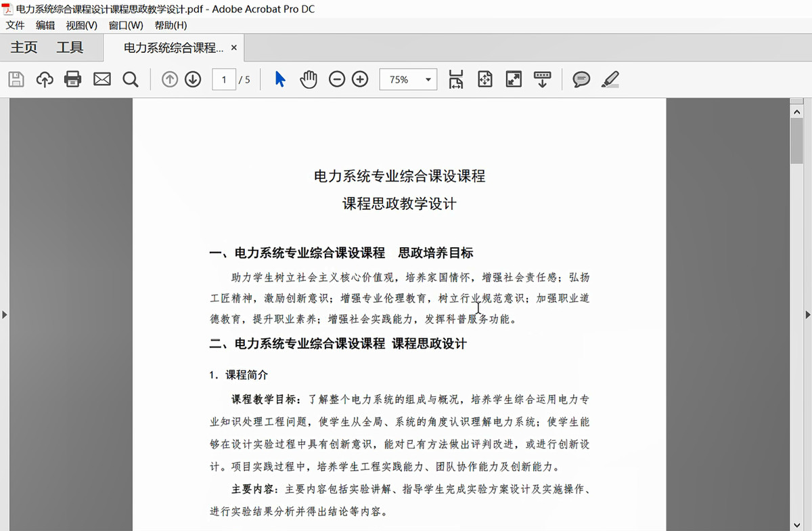Zoom out with the minus button
This screenshot has width=812, height=531.
[337, 79]
